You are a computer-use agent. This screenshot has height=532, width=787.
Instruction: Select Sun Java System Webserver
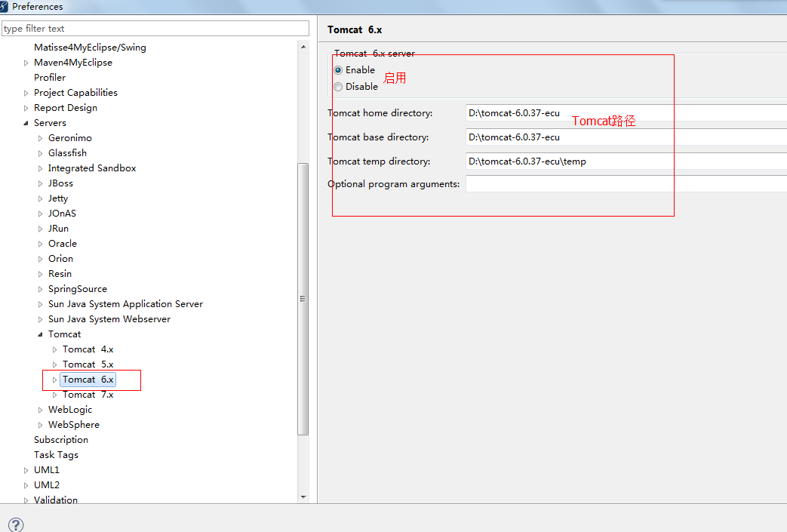click(x=109, y=318)
